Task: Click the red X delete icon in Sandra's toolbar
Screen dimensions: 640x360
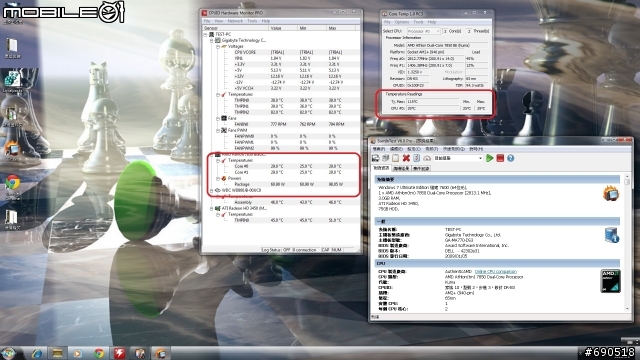Action: pyautogui.click(x=406, y=158)
